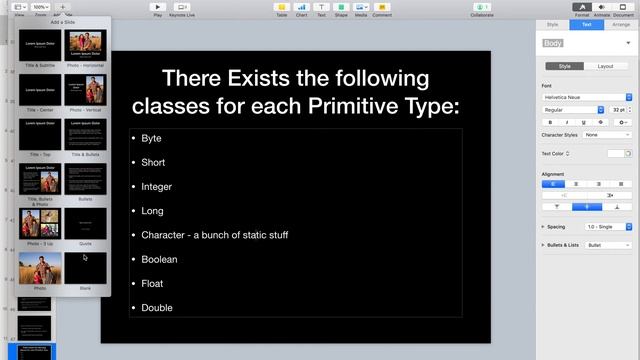640x360 pixels.
Task: Insert a Shape
Action: pyautogui.click(x=341, y=7)
